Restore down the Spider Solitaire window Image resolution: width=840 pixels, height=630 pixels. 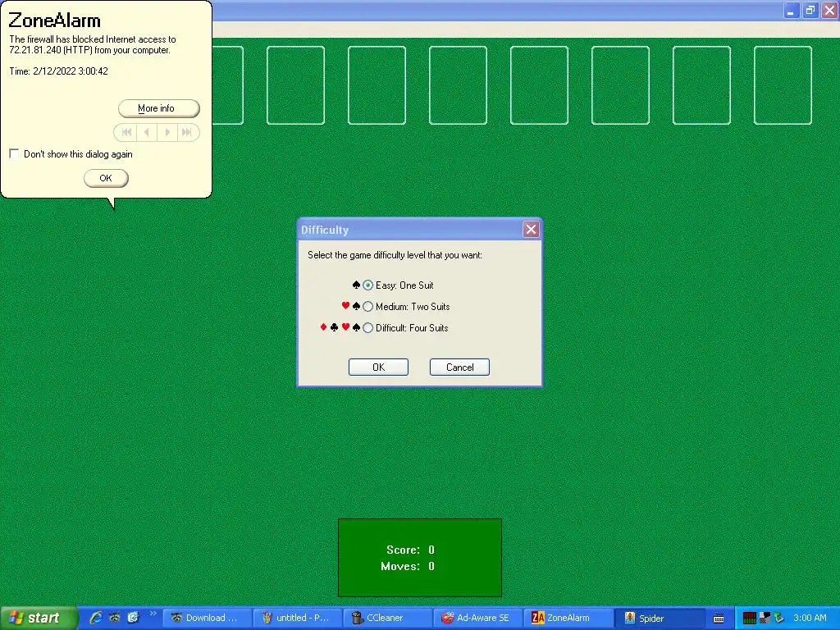pos(810,11)
